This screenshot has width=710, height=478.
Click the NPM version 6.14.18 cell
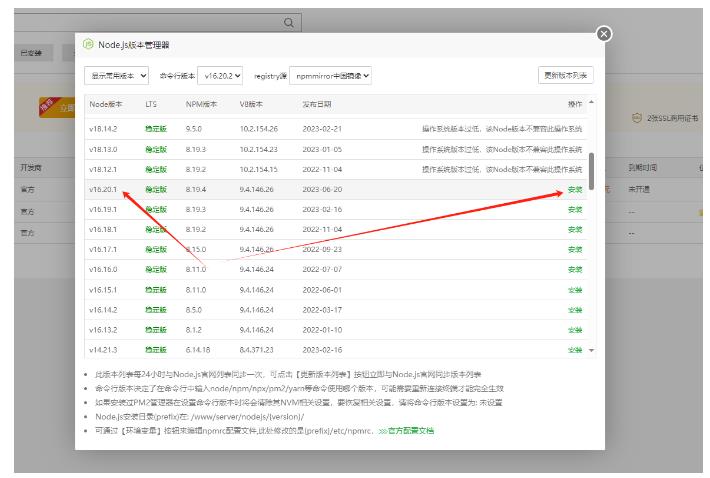pyautogui.click(x=198, y=349)
